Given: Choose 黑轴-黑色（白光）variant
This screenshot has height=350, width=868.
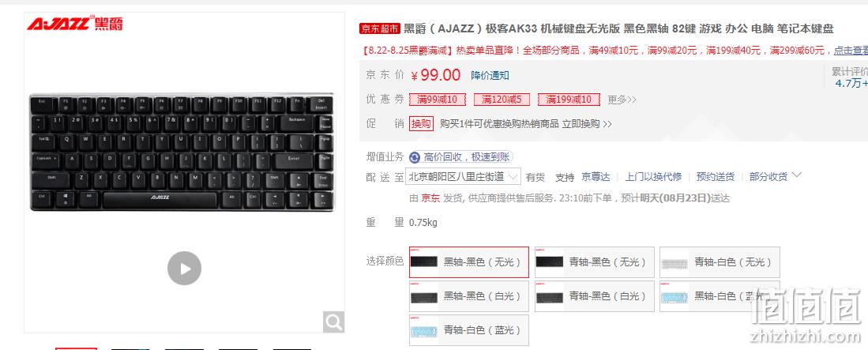Looking at the screenshot, I should click(x=469, y=296).
